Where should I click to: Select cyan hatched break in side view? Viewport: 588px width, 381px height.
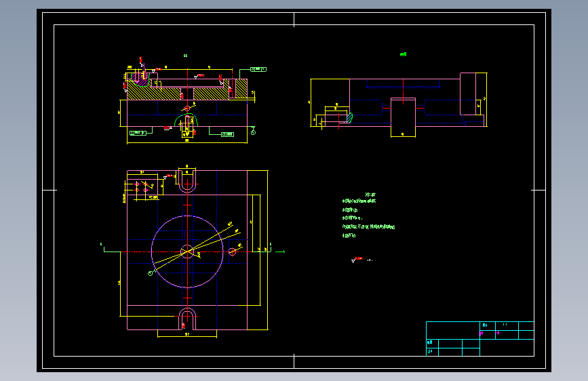[x=349, y=118]
